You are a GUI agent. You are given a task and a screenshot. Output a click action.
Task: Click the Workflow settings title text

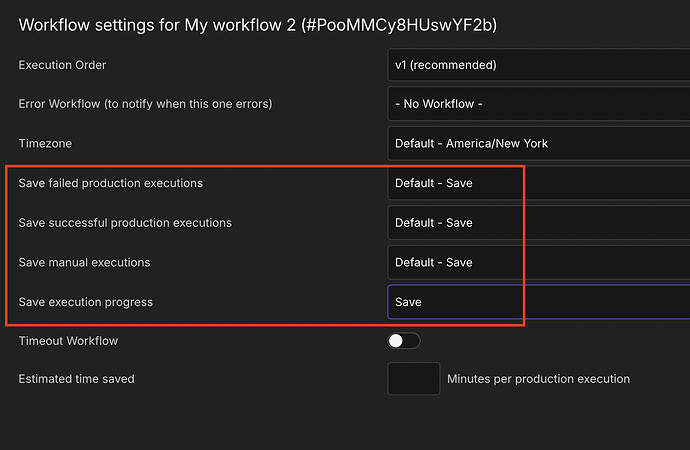(258, 24)
